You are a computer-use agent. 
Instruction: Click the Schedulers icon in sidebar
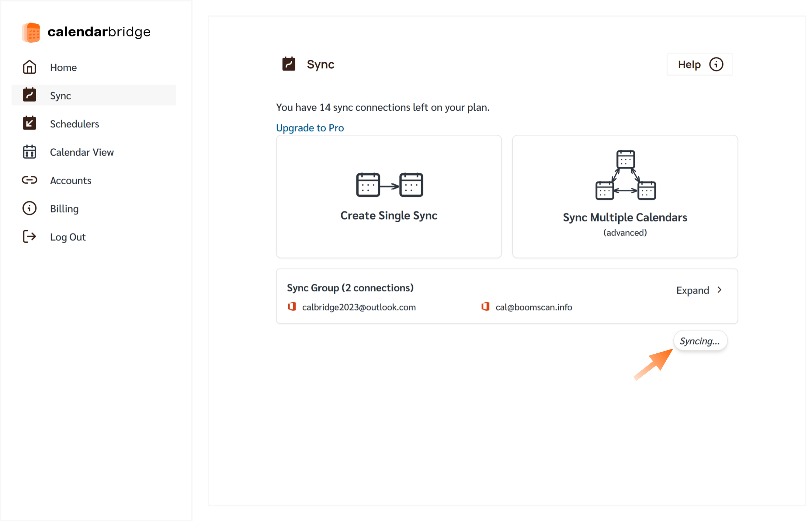[x=29, y=123]
